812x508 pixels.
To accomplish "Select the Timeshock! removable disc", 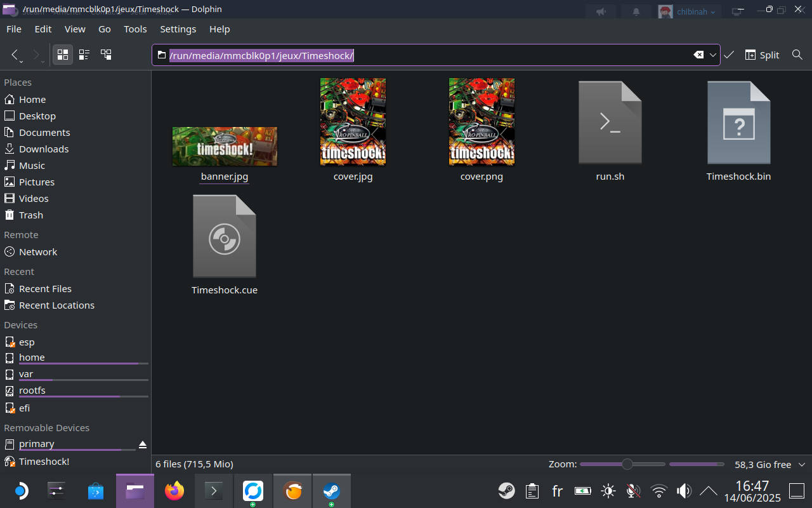I will (x=75, y=462).
